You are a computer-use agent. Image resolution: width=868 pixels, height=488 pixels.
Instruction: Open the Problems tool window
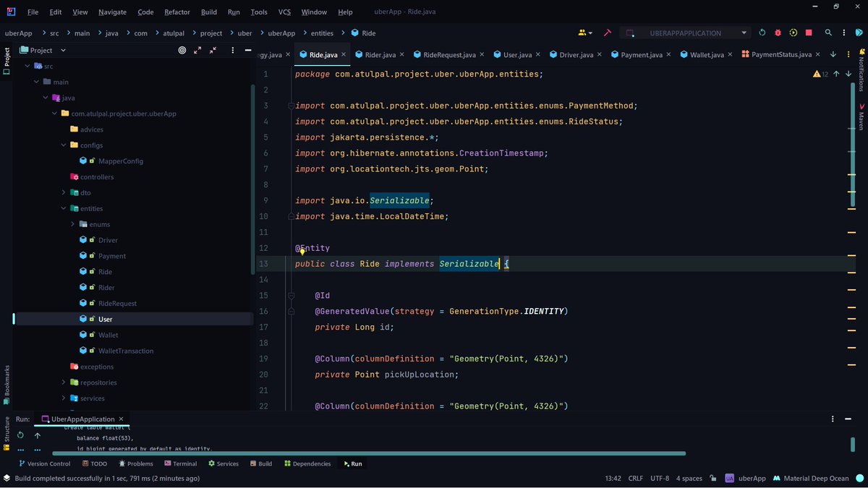coord(135,463)
